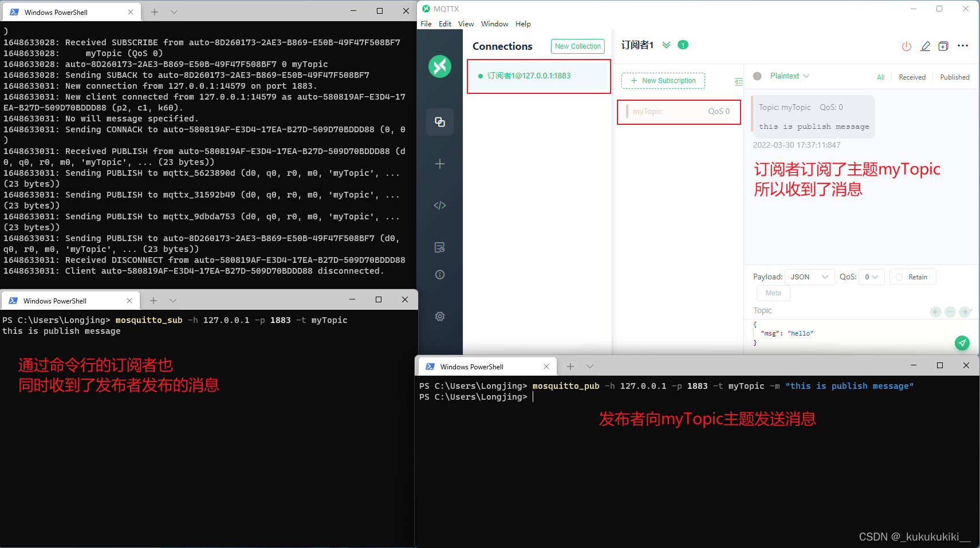Open the Edit menu in MQTTX

tap(445, 24)
